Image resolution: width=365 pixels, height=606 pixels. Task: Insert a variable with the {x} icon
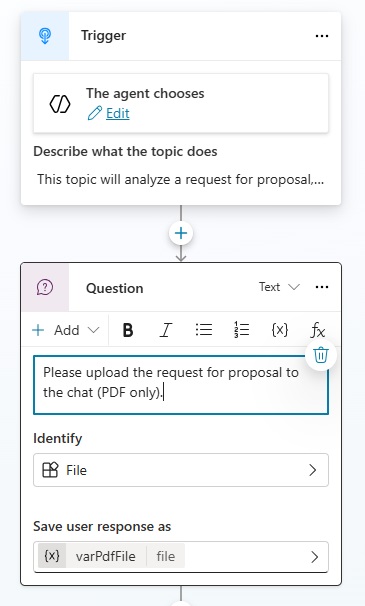pos(280,330)
